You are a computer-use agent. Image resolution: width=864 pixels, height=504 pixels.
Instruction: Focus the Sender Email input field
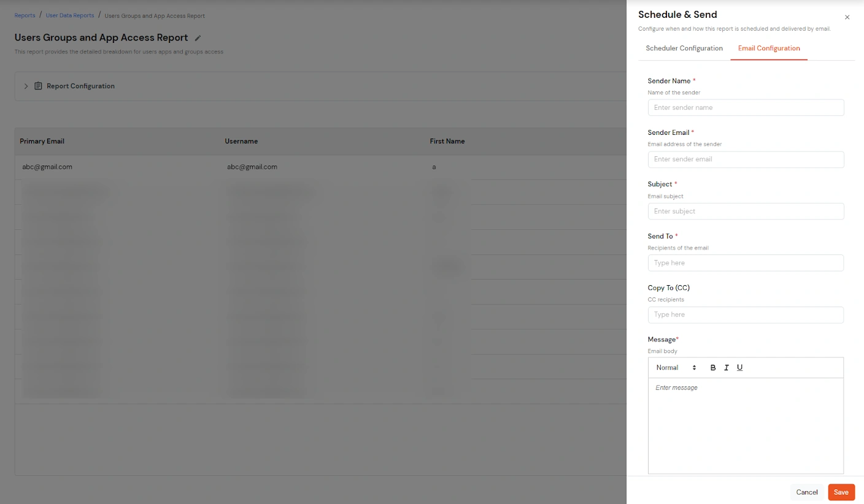pos(745,159)
